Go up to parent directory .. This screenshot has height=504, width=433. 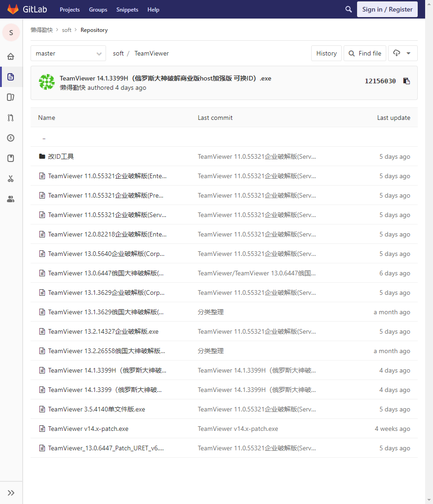click(44, 137)
